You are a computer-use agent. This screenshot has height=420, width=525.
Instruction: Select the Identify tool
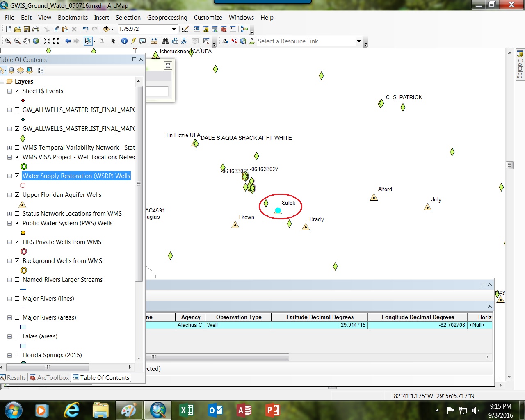pyautogui.click(x=124, y=41)
